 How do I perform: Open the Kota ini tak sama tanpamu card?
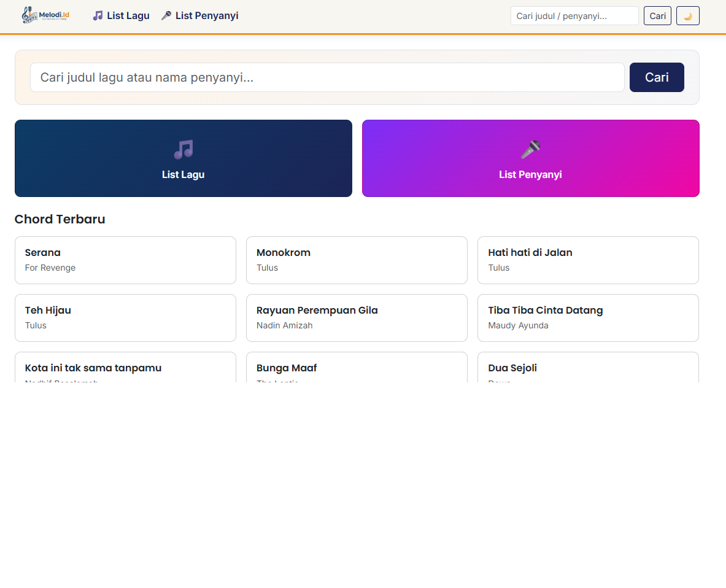click(x=125, y=368)
